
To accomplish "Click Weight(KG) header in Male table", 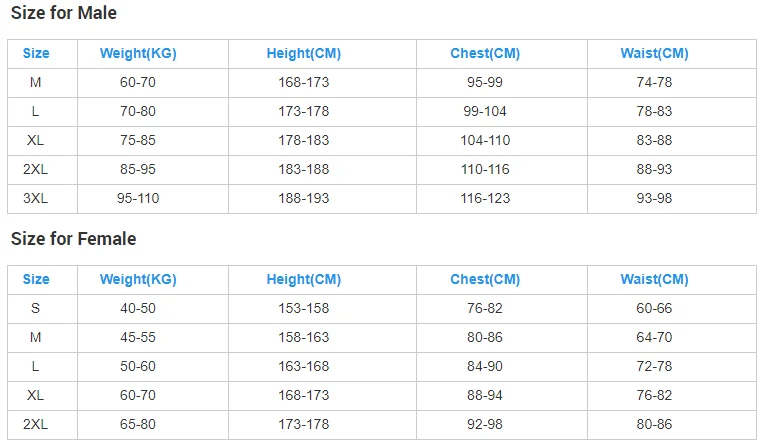I will click(138, 54).
